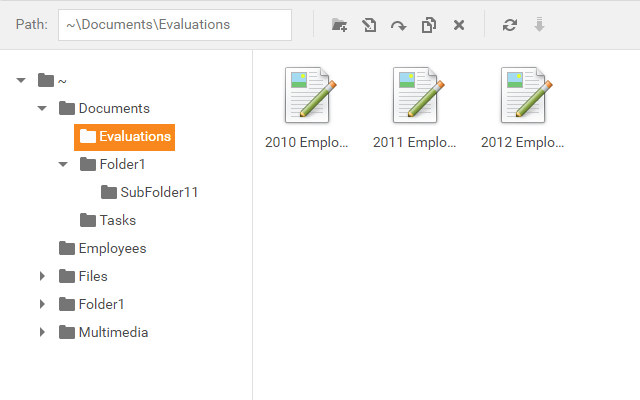Select the Employees folder
This screenshot has width=640, height=400.
point(112,248)
